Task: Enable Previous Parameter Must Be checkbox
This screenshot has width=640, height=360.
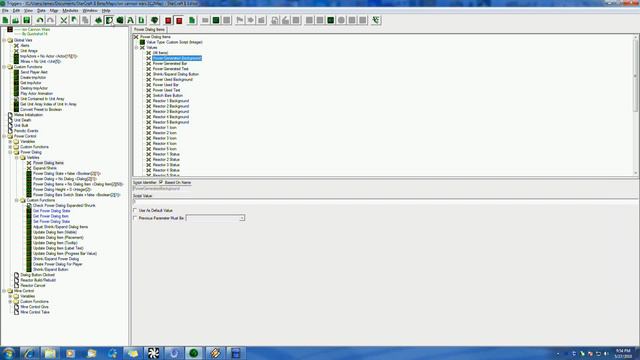Action: pos(135,218)
